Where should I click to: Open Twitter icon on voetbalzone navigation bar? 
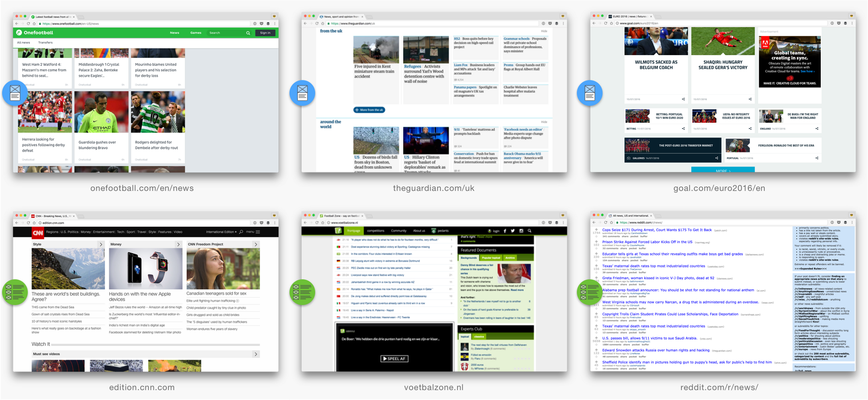click(x=513, y=231)
